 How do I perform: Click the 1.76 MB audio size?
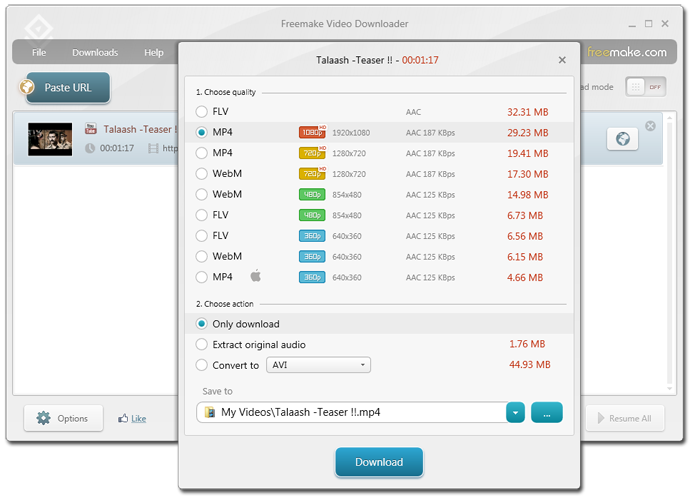coord(527,344)
